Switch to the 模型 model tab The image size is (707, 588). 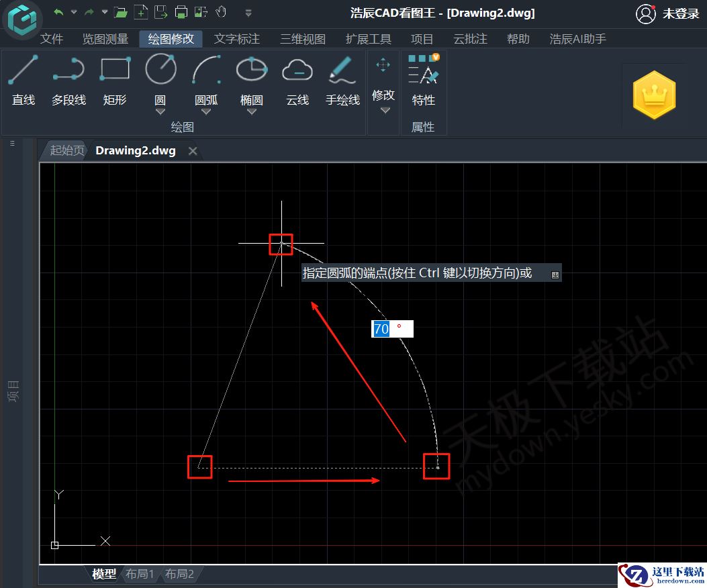(x=104, y=574)
